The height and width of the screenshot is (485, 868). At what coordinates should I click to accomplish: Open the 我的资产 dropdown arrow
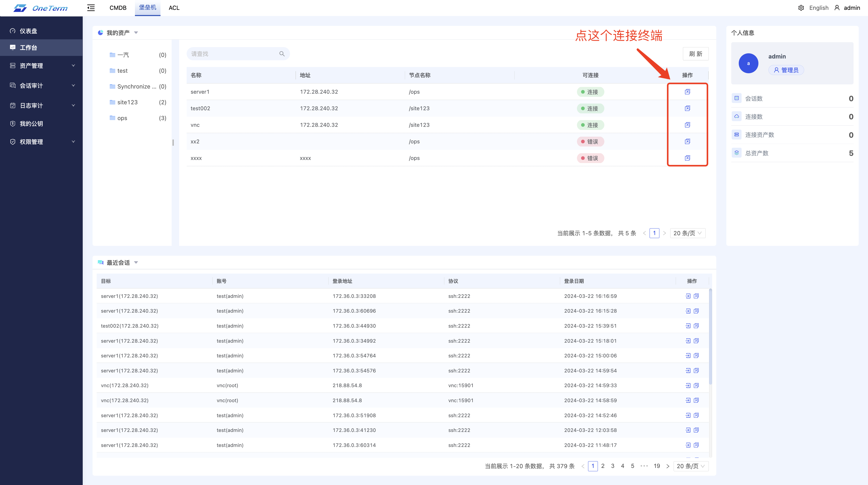click(x=136, y=33)
